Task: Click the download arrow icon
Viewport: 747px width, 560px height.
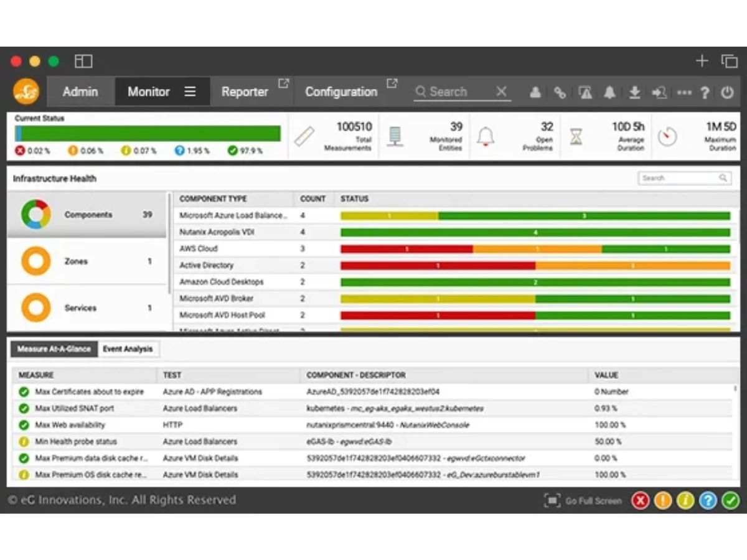Action: [634, 92]
